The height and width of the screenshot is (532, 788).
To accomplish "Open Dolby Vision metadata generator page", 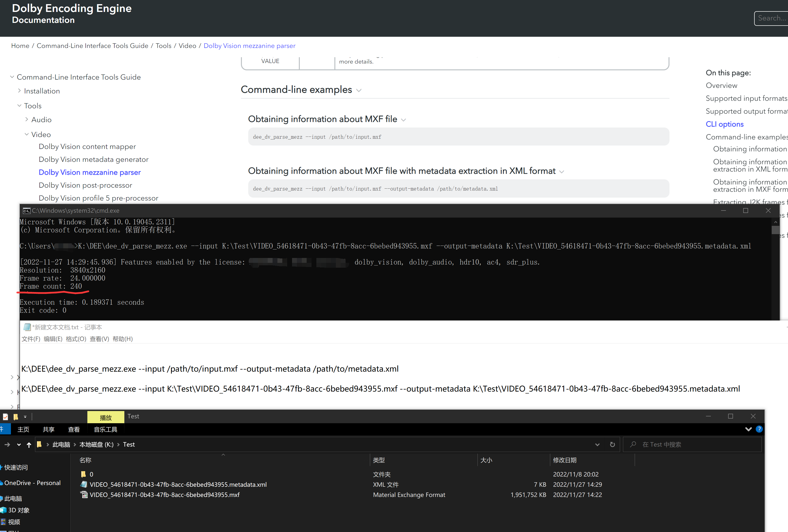I will [94, 159].
